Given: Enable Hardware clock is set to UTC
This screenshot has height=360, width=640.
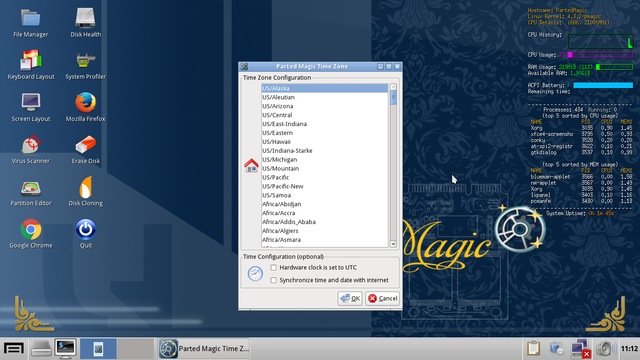Looking at the screenshot, I should [273, 268].
